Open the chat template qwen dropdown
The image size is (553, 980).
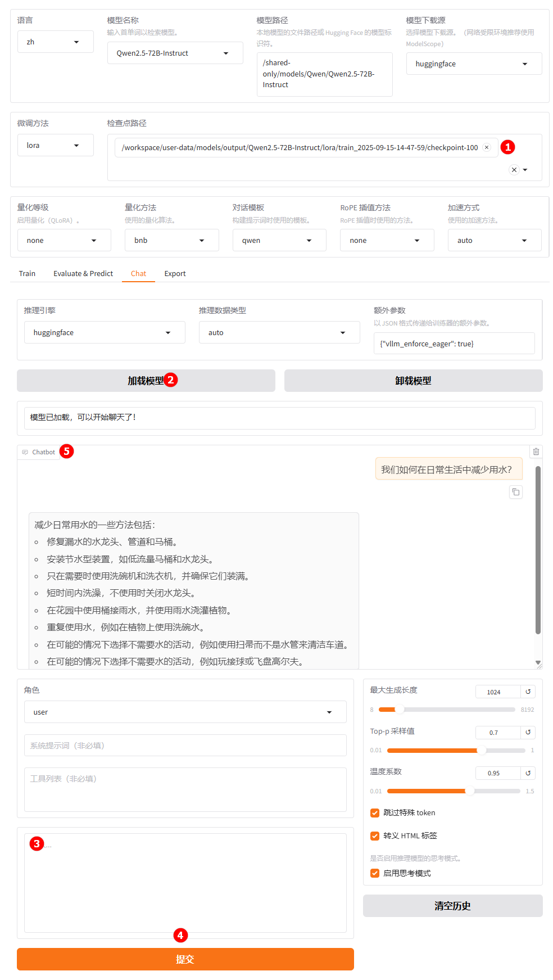tap(279, 241)
